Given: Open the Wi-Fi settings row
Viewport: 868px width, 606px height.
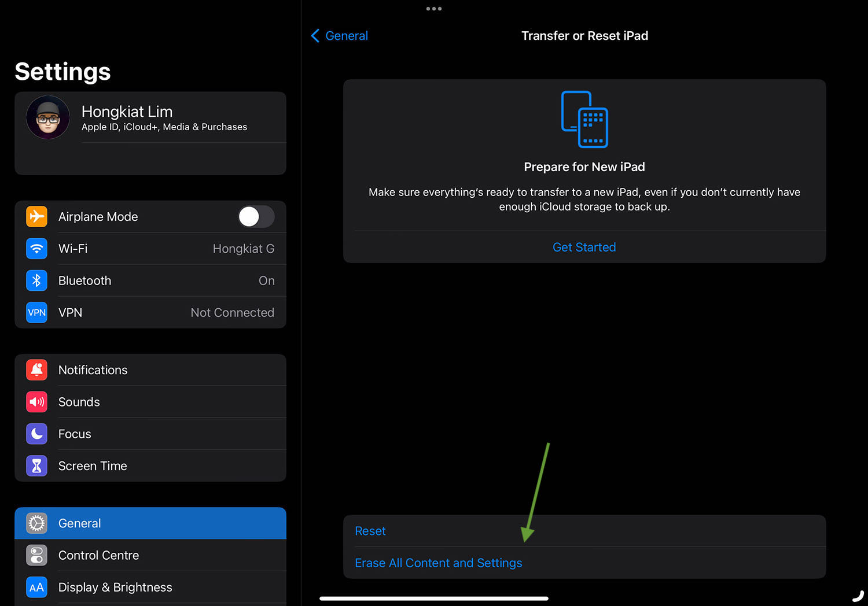Looking at the screenshot, I should (x=150, y=249).
